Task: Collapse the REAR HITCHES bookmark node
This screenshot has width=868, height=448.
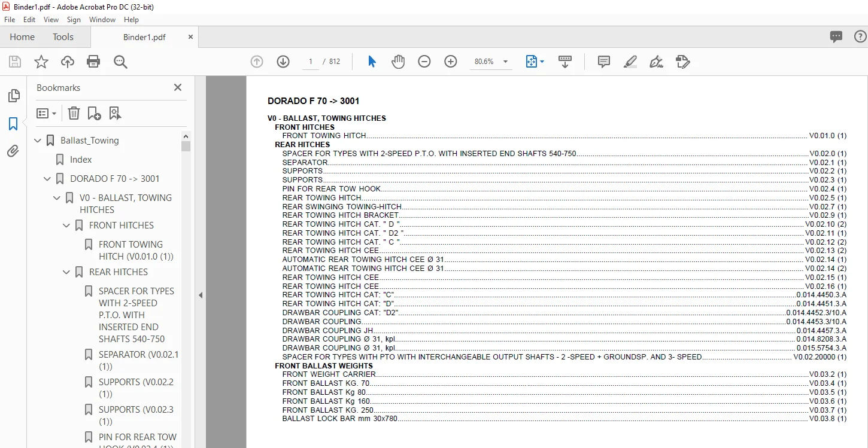Action: point(66,272)
